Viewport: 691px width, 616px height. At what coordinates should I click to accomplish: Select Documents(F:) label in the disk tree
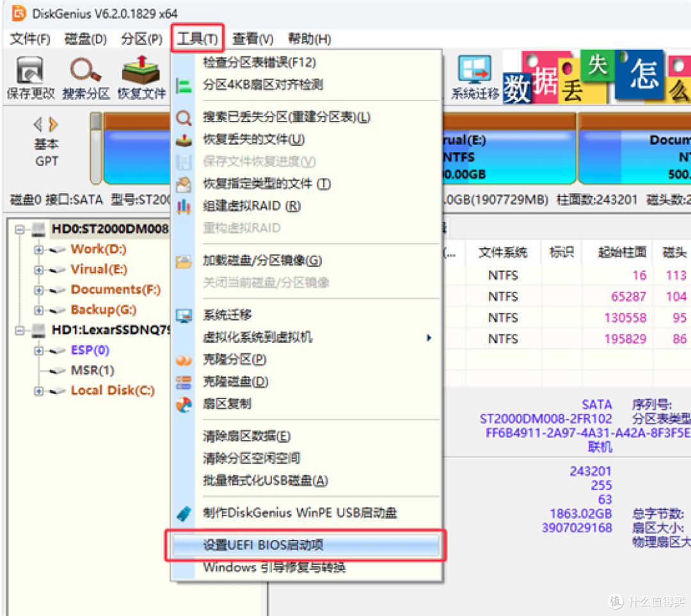click(116, 290)
